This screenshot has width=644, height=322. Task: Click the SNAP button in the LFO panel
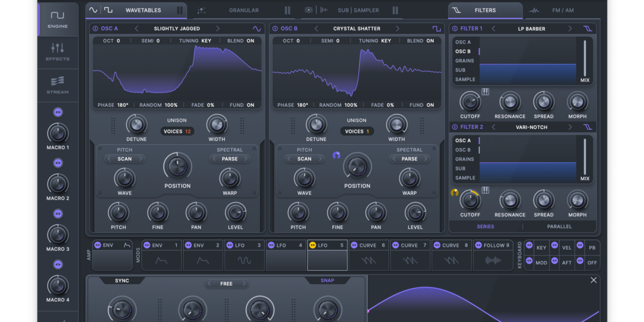click(328, 280)
